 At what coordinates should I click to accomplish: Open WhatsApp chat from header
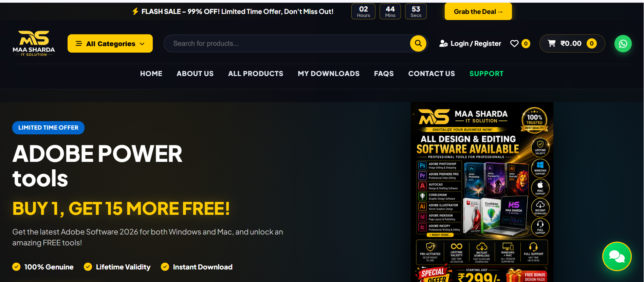(x=623, y=43)
